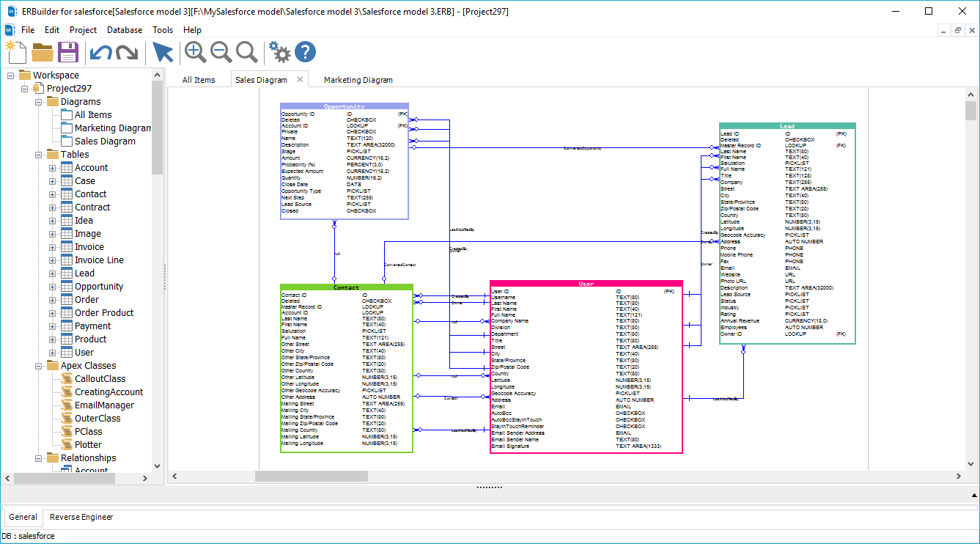Redo the last action

click(127, 52)
